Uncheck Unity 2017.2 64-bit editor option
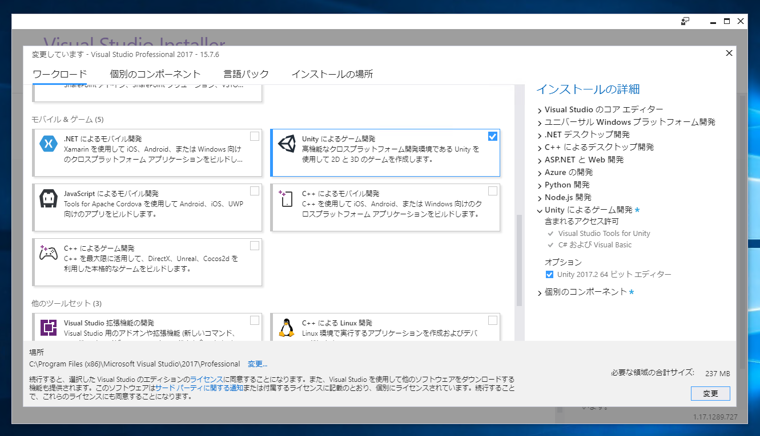The width and height of the screenshot is (760, 436). click(549, 275)
